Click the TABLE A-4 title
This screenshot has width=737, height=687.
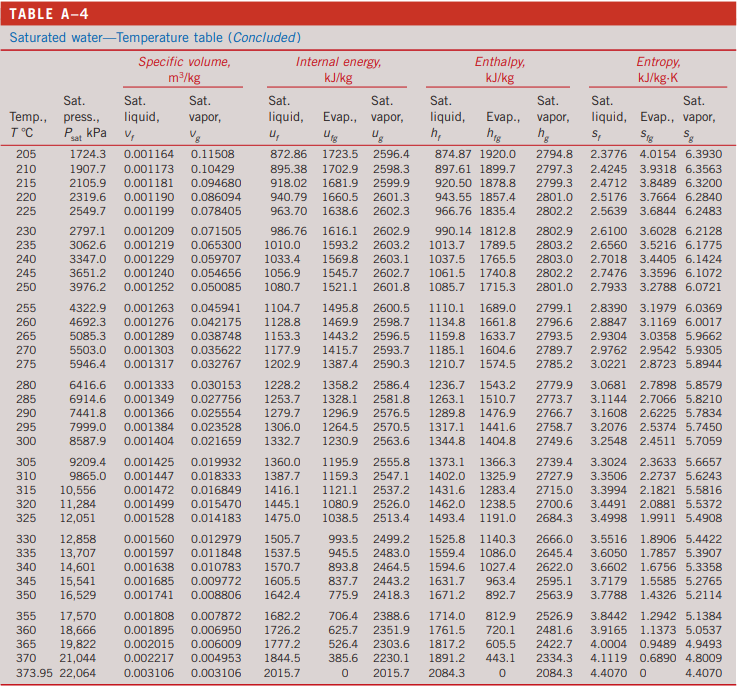(x=48, y=14)
